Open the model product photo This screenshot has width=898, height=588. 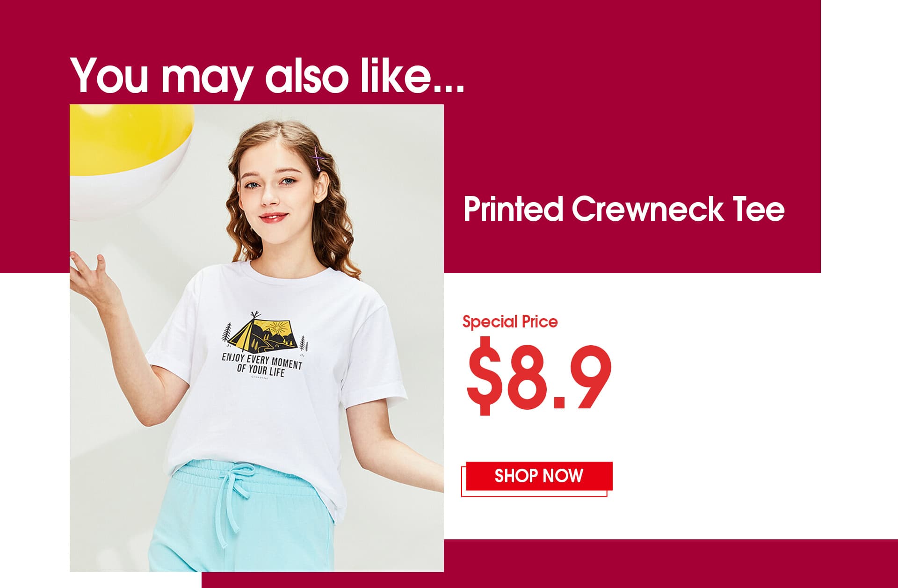pyautogui.click(x=257, y=338)
